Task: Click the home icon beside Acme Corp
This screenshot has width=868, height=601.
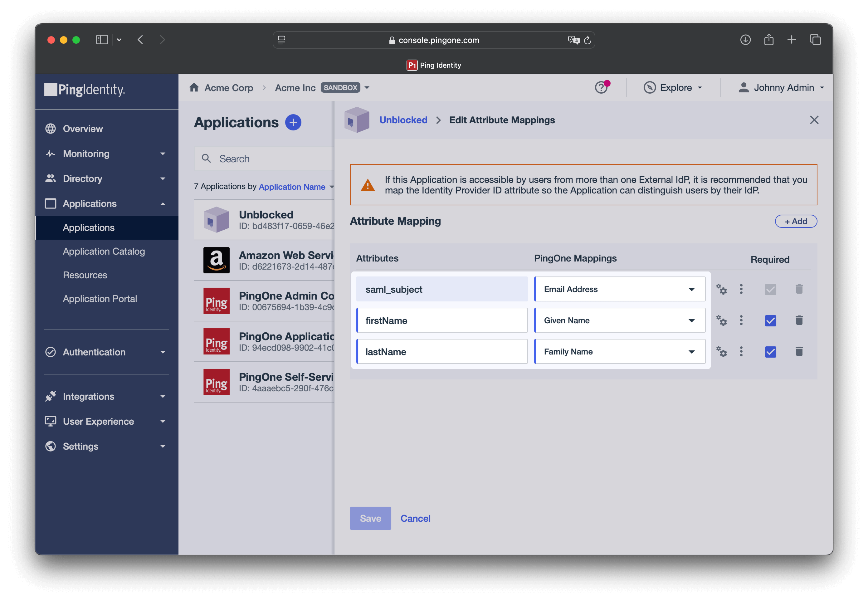Action: pyautogui.click(x=194, y=87)
